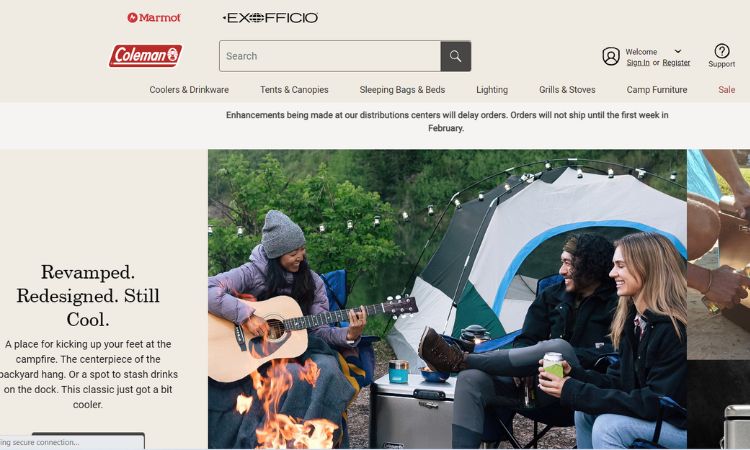The height and width of the screenshot is (450, 750).
Task: Click the magnifying glass search button
Action: pos(456,56)
